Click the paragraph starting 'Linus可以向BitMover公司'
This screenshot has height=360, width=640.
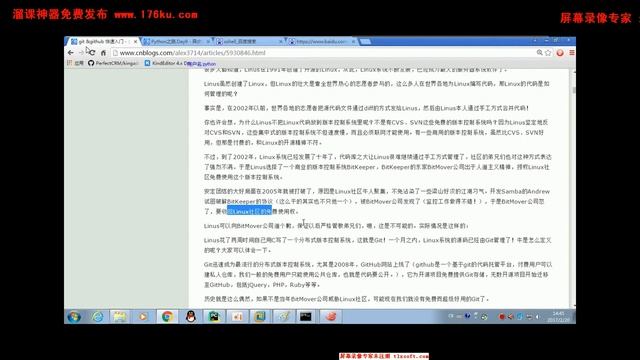click(336, 226)
